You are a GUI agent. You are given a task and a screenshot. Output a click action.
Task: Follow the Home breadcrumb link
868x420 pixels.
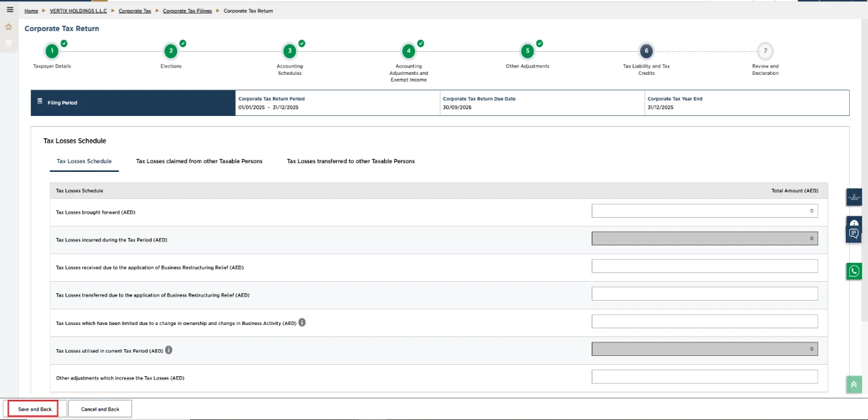(31, 11)
